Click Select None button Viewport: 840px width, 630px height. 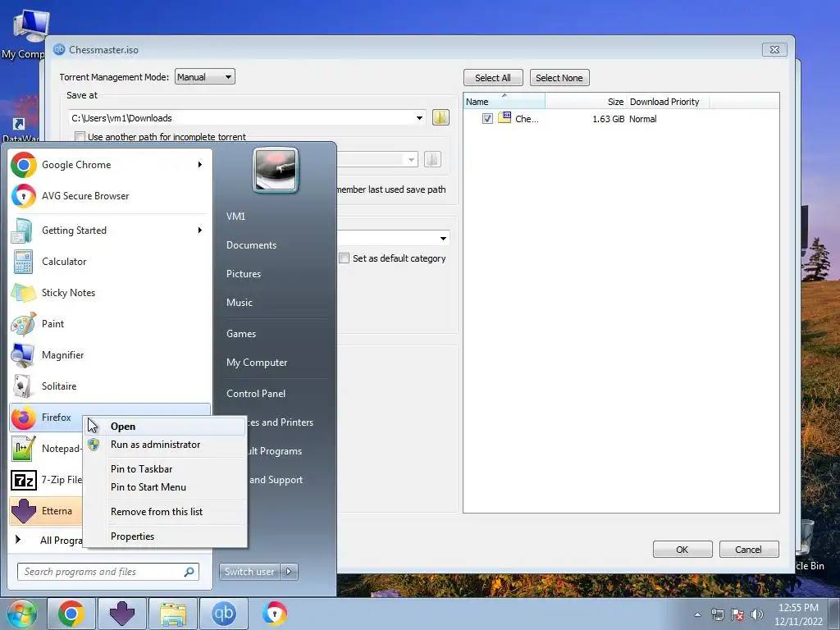pyautogui.click(x=559, y=78)
